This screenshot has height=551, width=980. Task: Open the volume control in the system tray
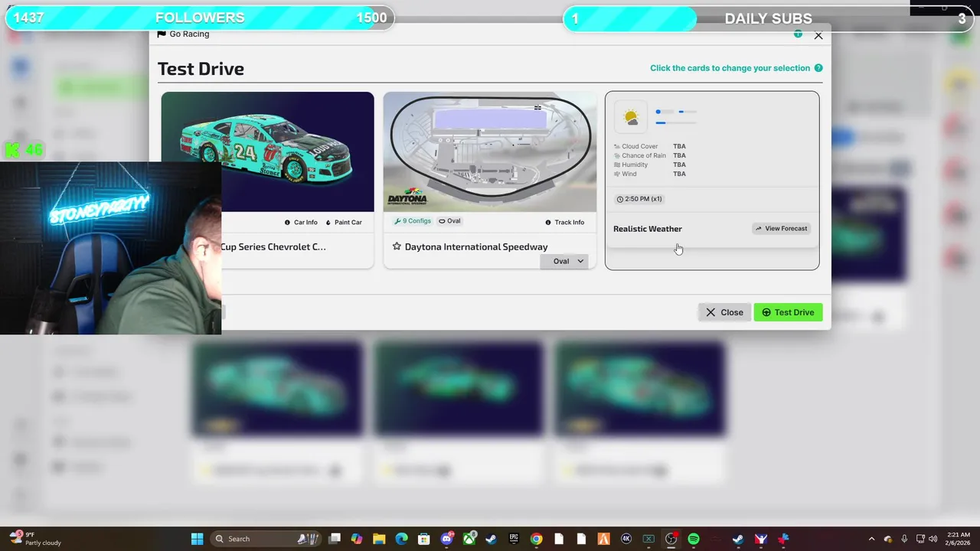tap(933, 539)
